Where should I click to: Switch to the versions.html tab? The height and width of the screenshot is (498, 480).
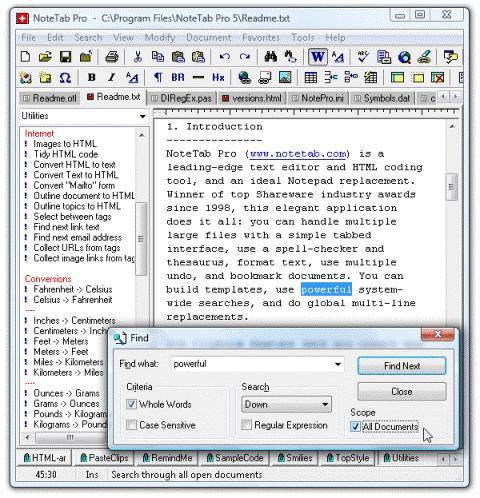(252, 99)
